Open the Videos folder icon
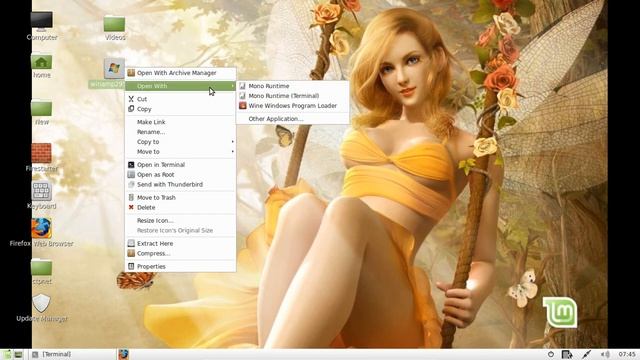This screenshot has width=640, height=360. click(x=114, y=24)
